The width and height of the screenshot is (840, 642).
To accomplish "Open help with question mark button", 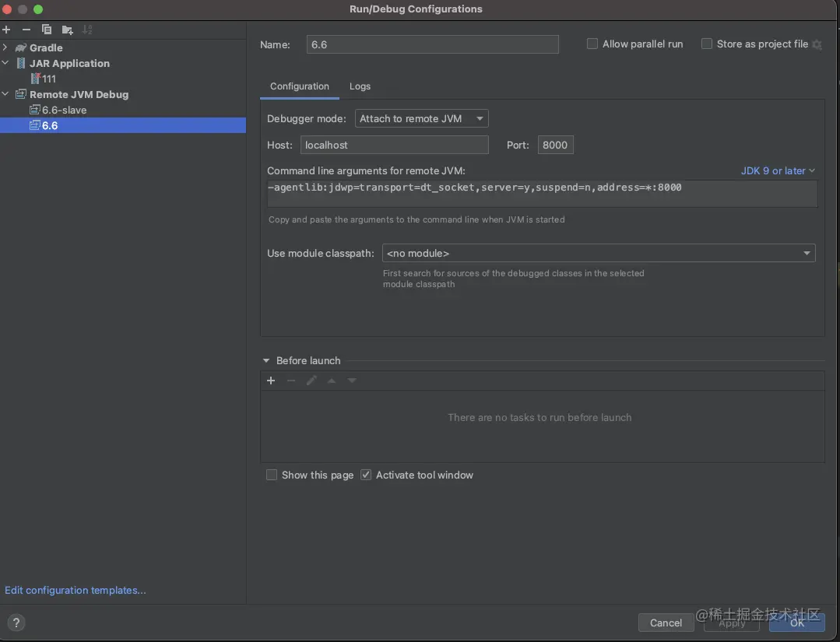I will 16,623.
